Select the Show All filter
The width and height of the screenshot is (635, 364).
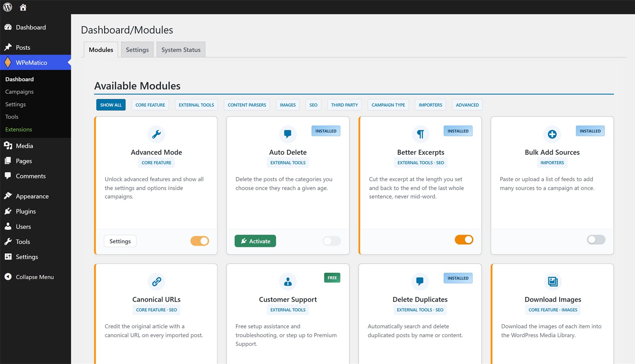(x=111, y=105)
